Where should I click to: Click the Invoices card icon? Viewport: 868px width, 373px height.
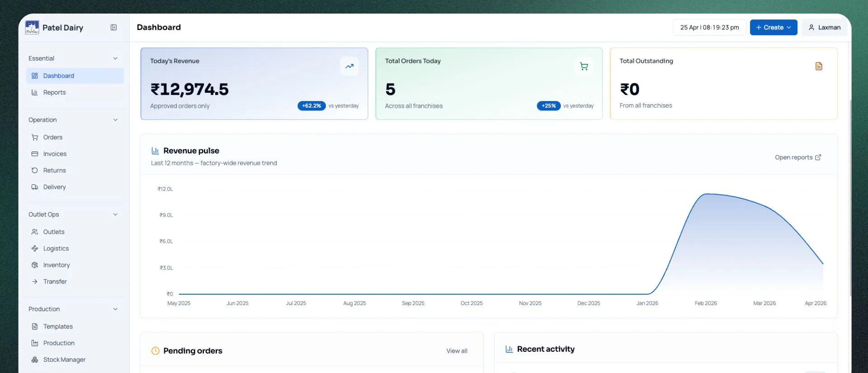(35, 154)
